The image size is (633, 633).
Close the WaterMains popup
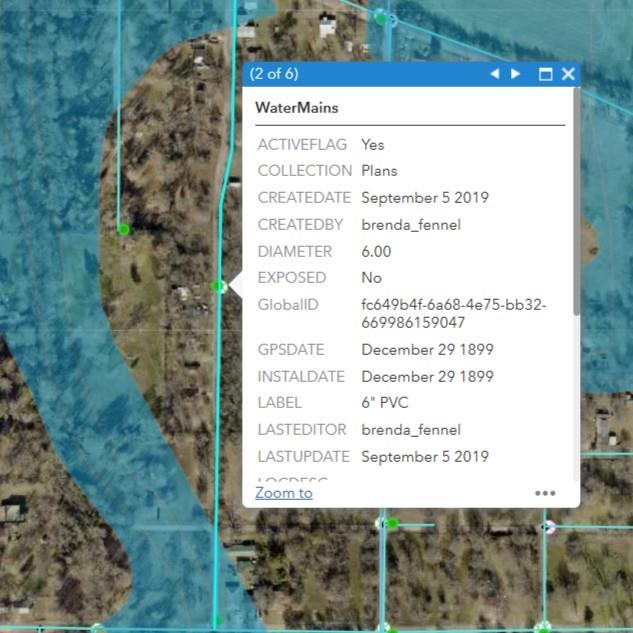click(x=568, y=74)
